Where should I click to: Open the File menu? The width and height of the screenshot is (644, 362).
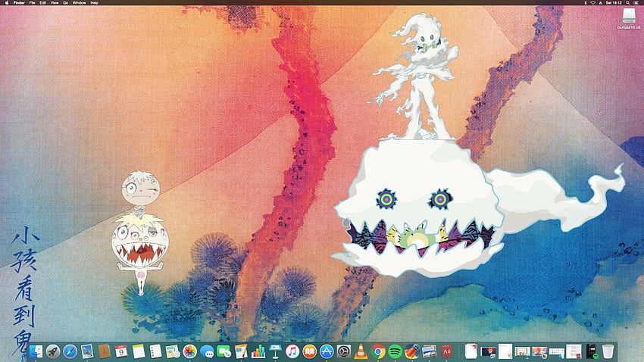[x=32, y=2]
